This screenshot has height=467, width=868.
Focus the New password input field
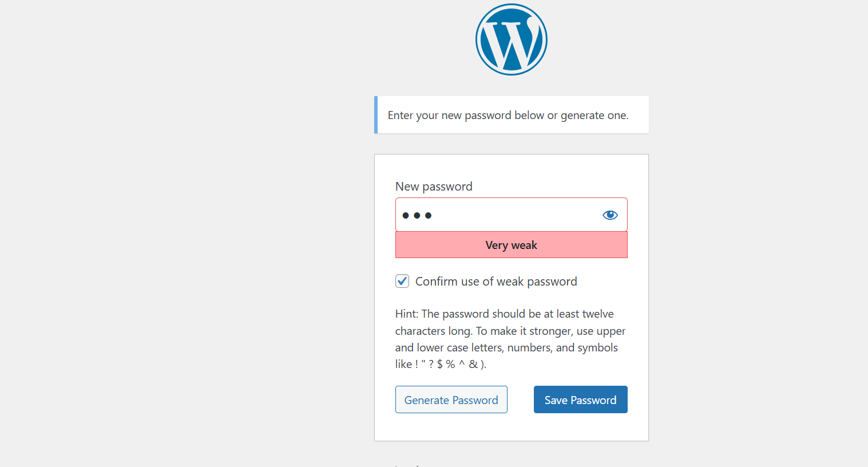(x=504, y=215)
